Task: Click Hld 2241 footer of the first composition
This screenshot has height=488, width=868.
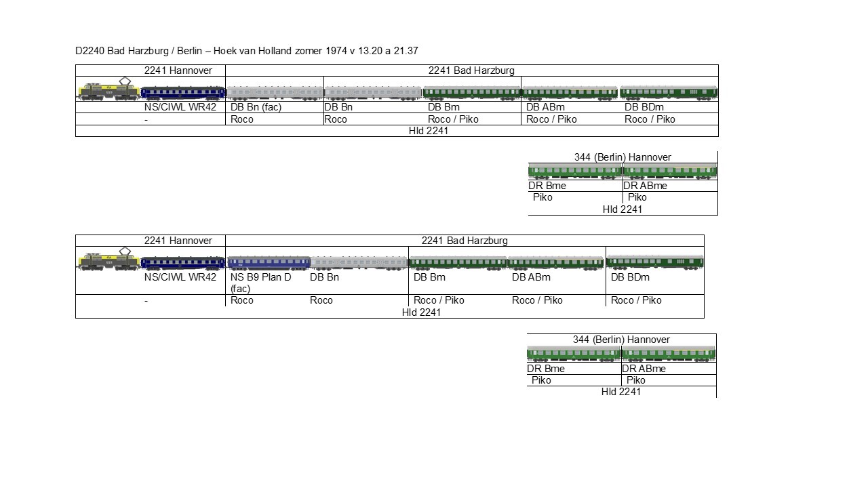Action: point(428,131)
